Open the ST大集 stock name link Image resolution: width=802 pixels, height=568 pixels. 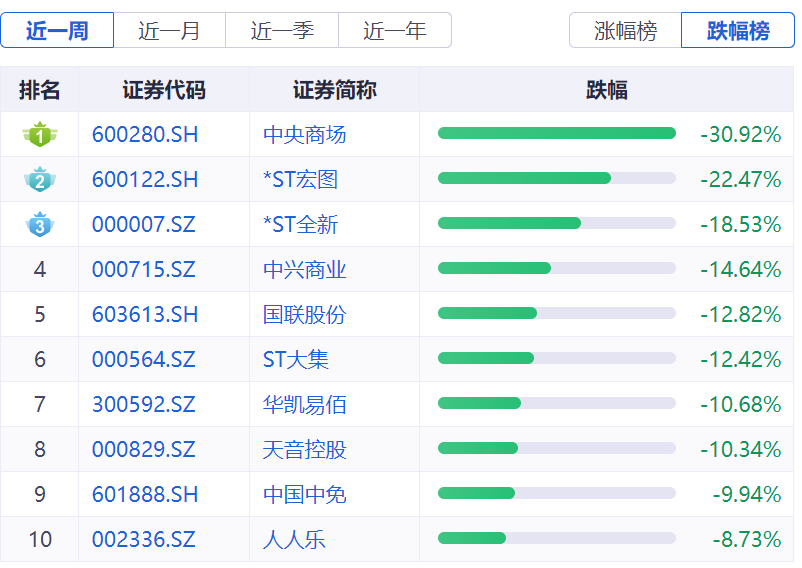pos(296,360)
